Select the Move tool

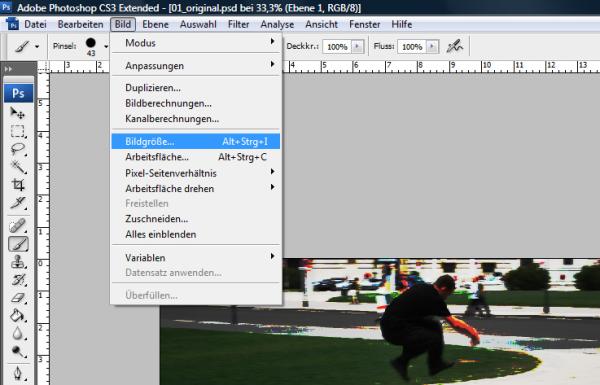[x=18, y=113]
